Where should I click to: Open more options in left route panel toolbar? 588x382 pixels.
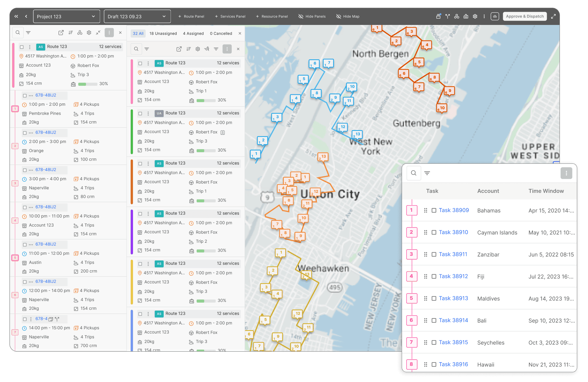[x=109, y=33]
